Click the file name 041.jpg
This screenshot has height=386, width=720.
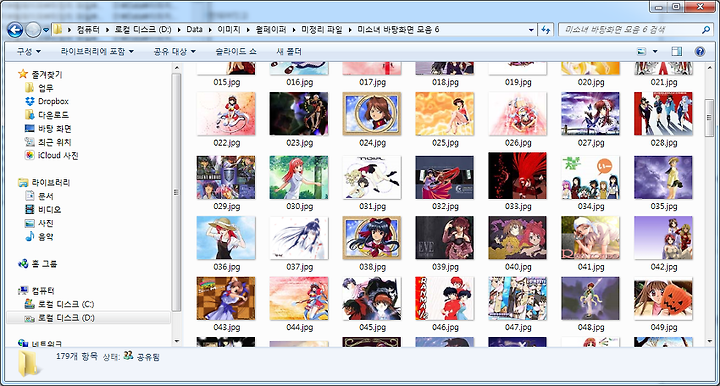[x=591, y=267]
